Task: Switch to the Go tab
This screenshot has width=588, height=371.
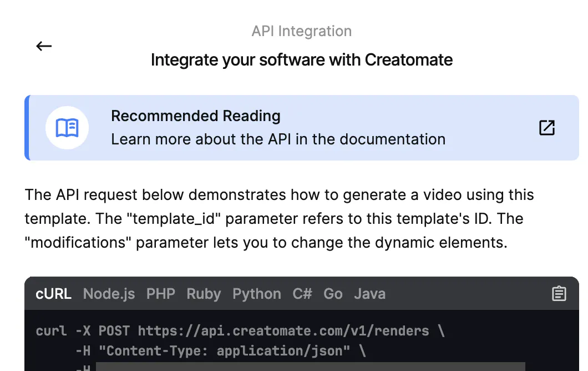Action: [x=333, y=294]
